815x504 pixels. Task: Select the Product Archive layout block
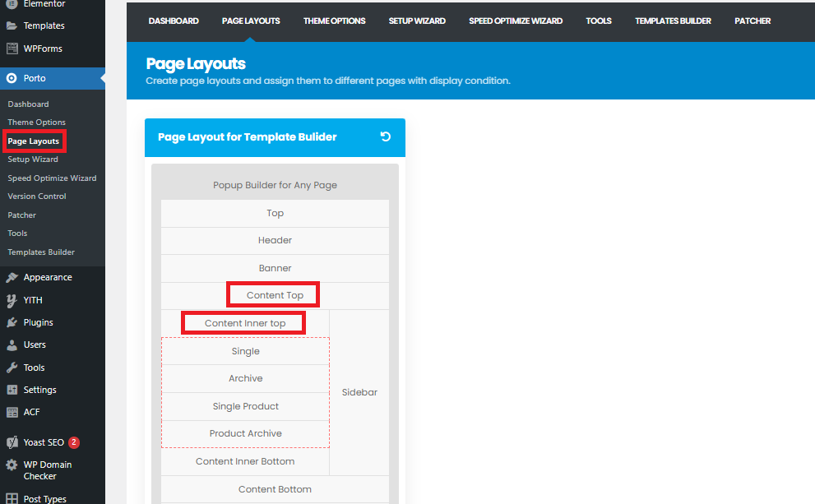click(x=245, y=433)
